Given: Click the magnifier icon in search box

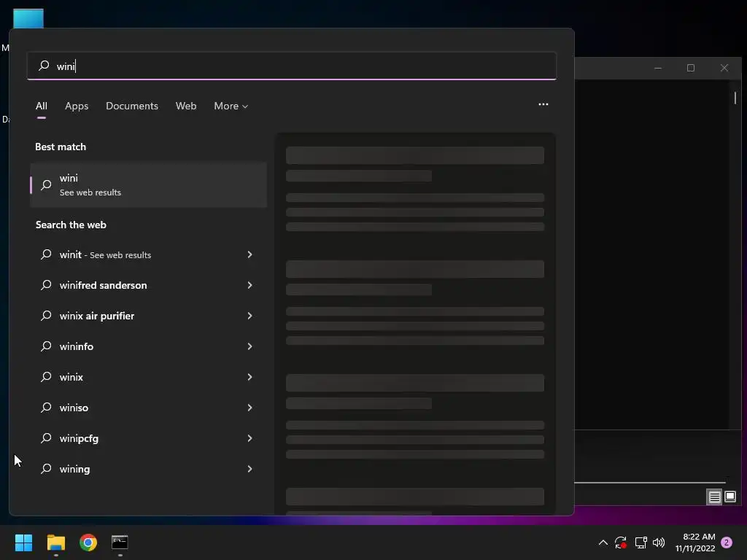Looking at the screenshot, I should (44, 65).
